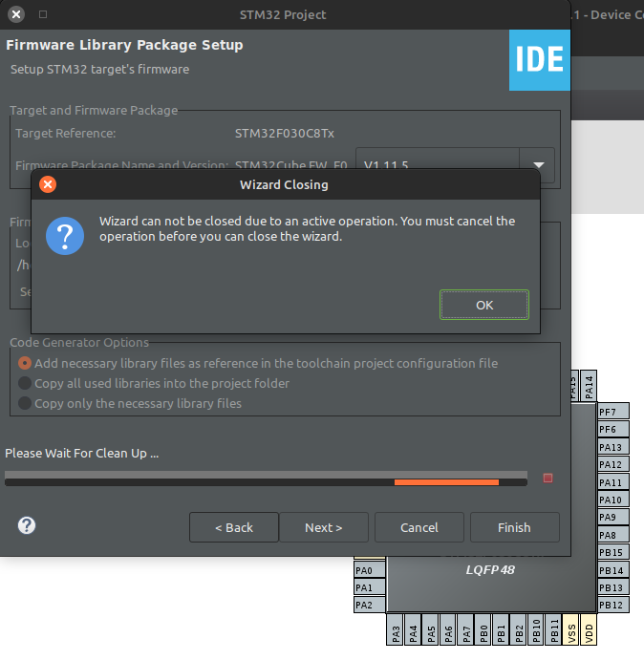Click pin PB2 at the chip bottom

point(518,629)
